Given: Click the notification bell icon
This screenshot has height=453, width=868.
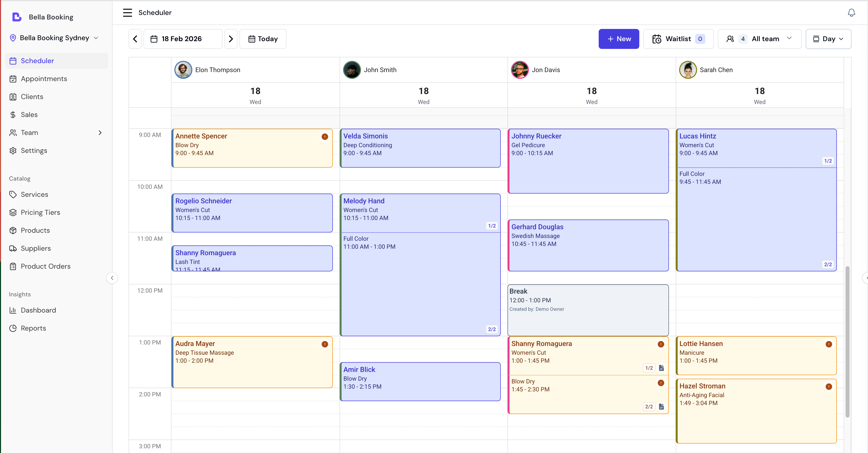Looking at the screenshot, I should click(x=851, y=12).
